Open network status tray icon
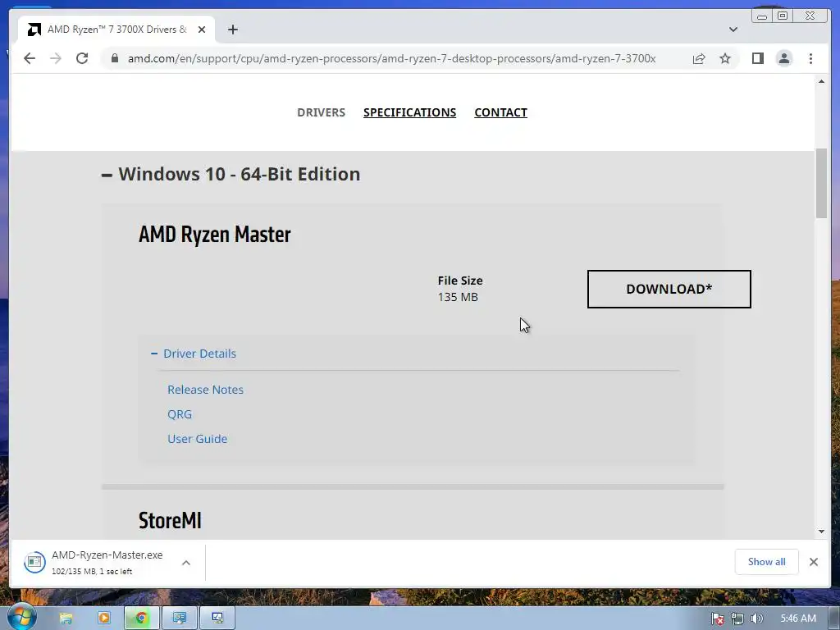 [x=737, y=619]
